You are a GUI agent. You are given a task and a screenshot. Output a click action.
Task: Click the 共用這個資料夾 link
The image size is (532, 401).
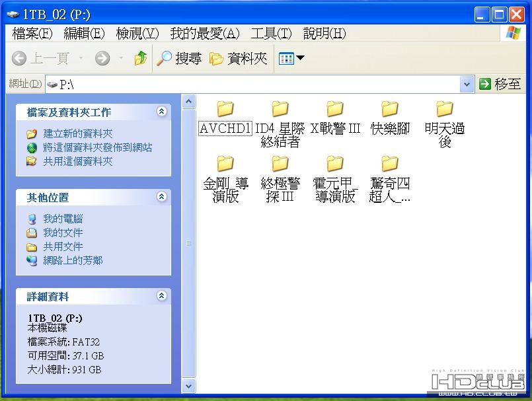pos(78,161)
